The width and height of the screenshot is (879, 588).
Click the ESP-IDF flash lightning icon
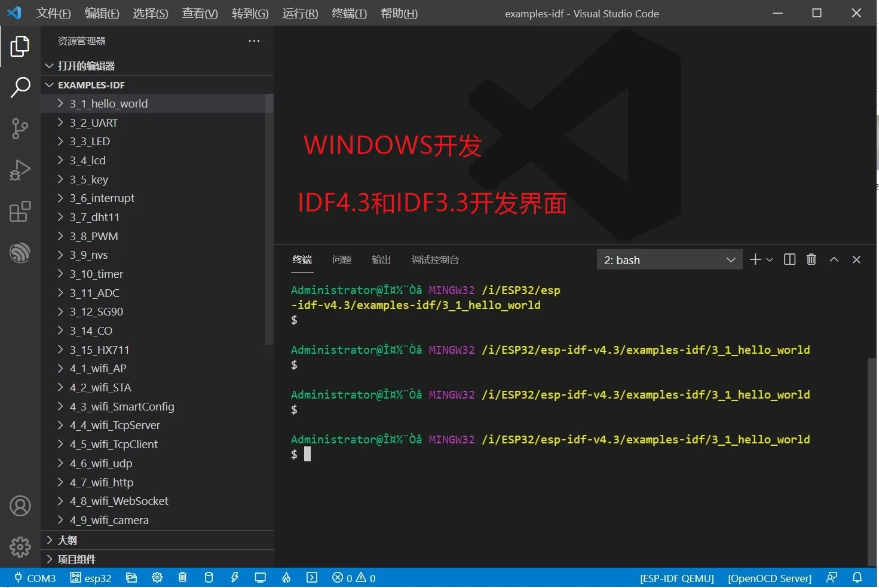tap(235, 578)
